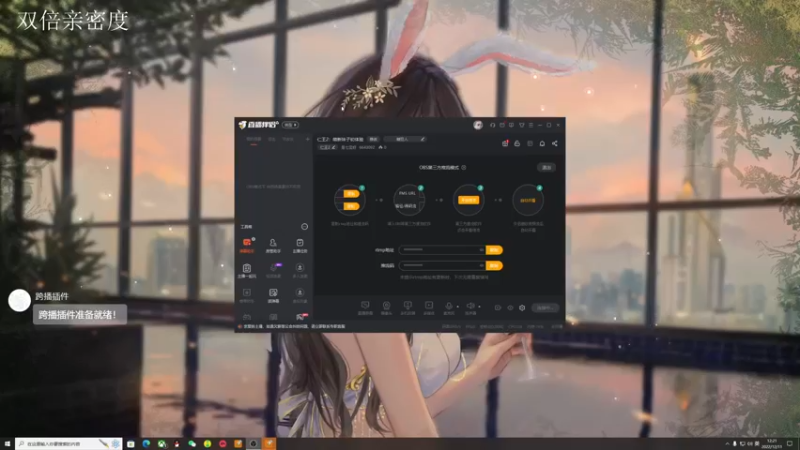Click the video play source icon in bottom toolbar
This screenshot has width=800, height=450.
pyautogui.click(x=429, y=307)
